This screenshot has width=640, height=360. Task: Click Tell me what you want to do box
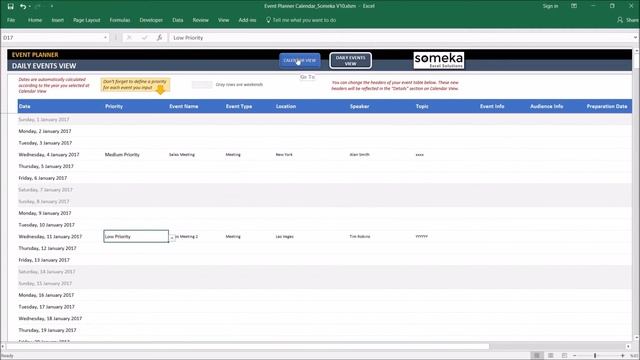click(304, 20)
